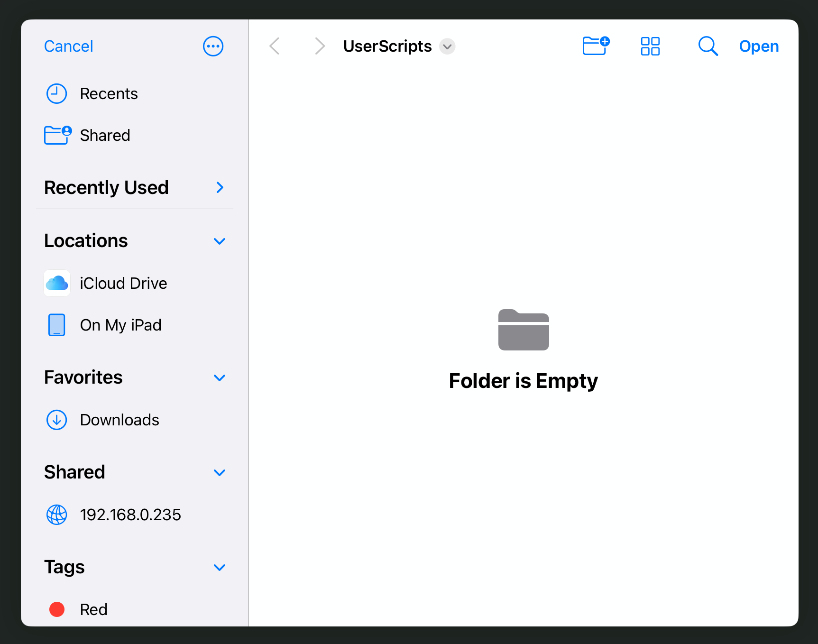Viewport: 818px width, 644px height.
Task: Open the UserScripts folder title dropdown
Action: click(447, 46)
